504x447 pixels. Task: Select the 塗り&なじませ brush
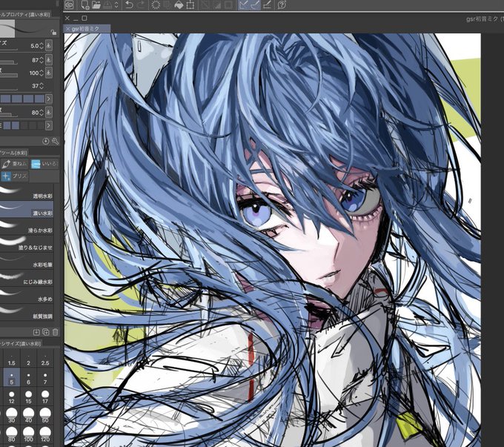[27, 243]
